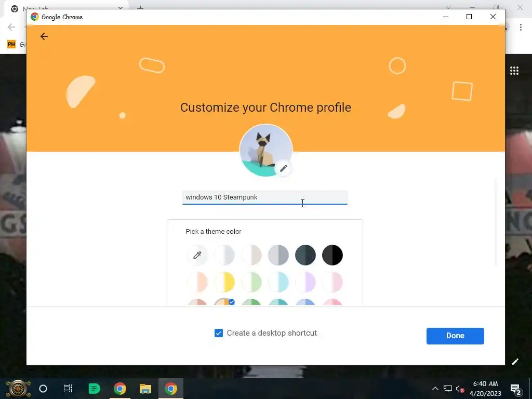Image resolution: width=532 pixels, height=399 pixels.
Task: Open the steampunk Start button
Action: pyautogui.click(x=18, y=389)
